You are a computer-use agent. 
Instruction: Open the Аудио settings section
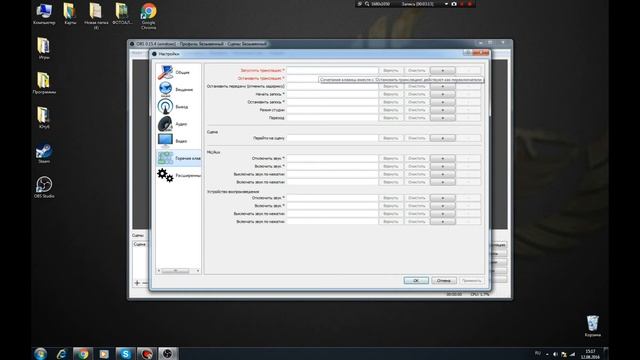(x=178, y=124)
